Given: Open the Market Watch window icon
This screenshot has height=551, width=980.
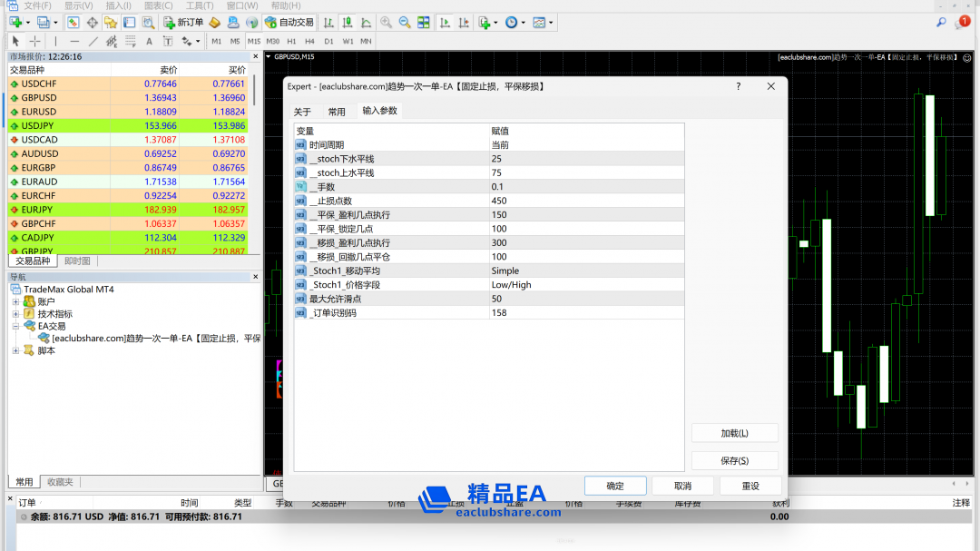Looking at the screenshot, I should pyautogui.click(x=73, y=22).
